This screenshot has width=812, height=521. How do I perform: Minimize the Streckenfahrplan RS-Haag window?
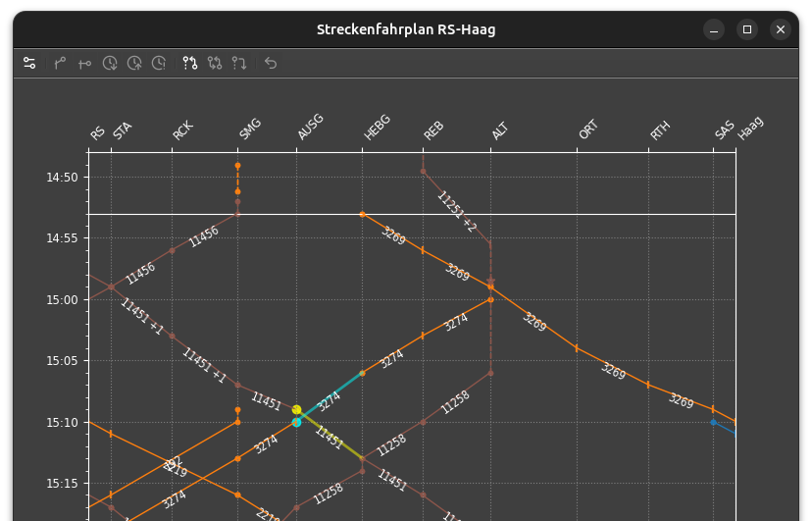714,29
